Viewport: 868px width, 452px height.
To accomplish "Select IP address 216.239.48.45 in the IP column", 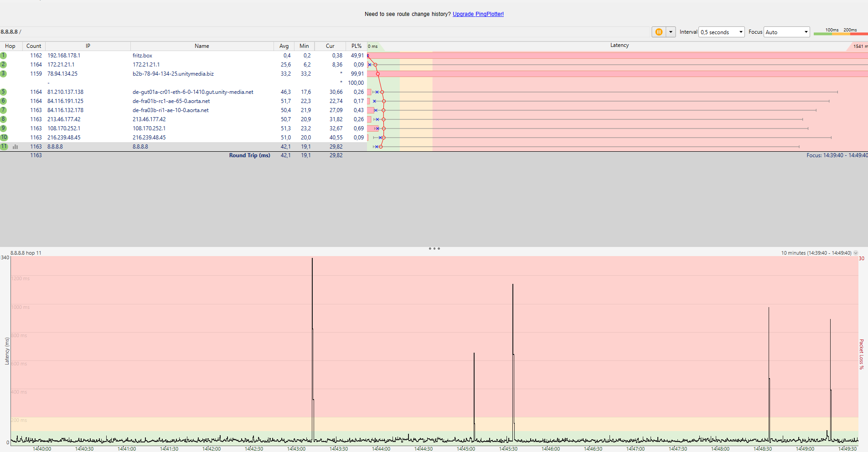I will [64, 138].
